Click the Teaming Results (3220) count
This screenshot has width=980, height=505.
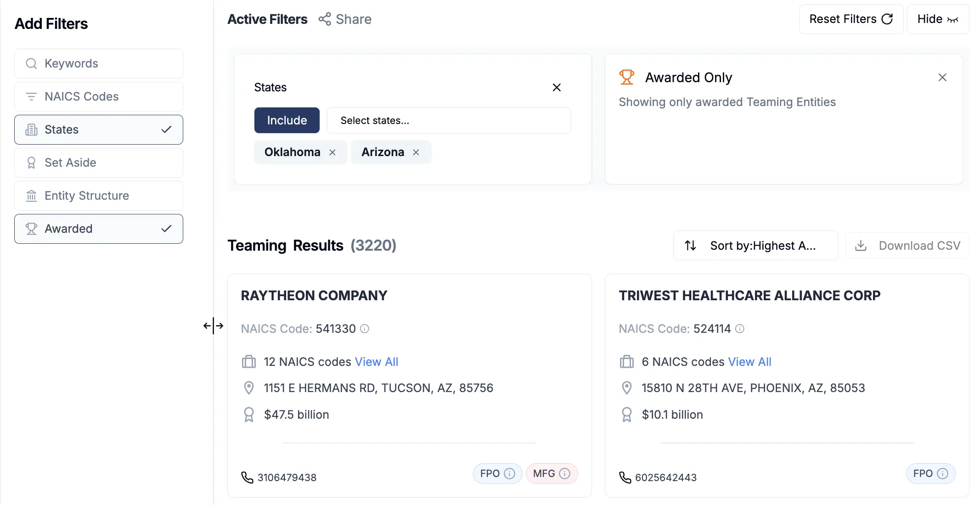pyautogui.click(x=373, y=246)
